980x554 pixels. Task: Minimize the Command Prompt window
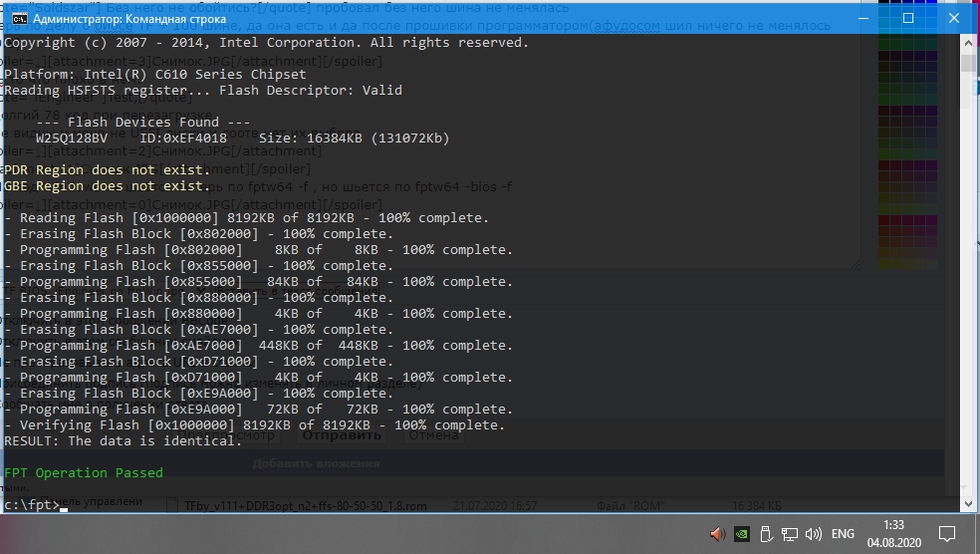pos(863,18)
